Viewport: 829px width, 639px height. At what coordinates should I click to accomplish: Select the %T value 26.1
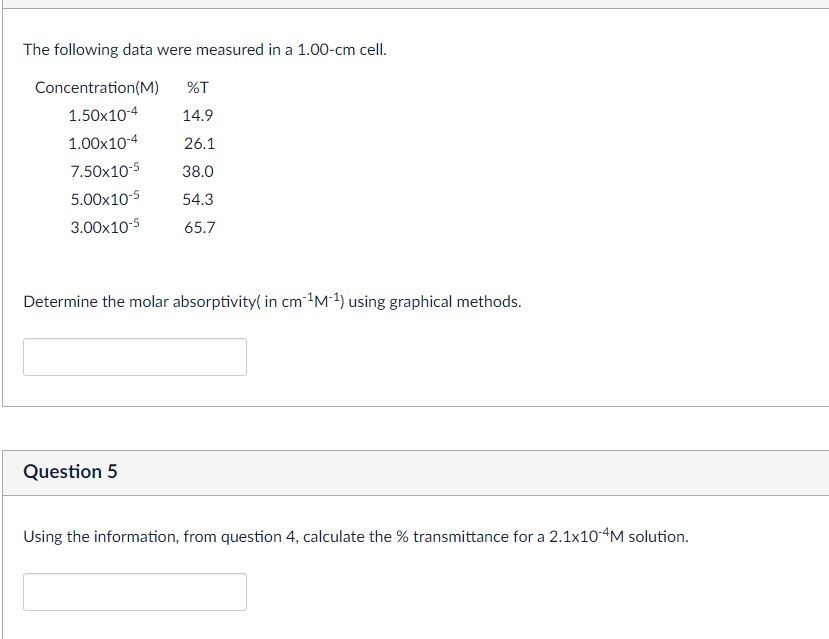click(x=197, y=142)
